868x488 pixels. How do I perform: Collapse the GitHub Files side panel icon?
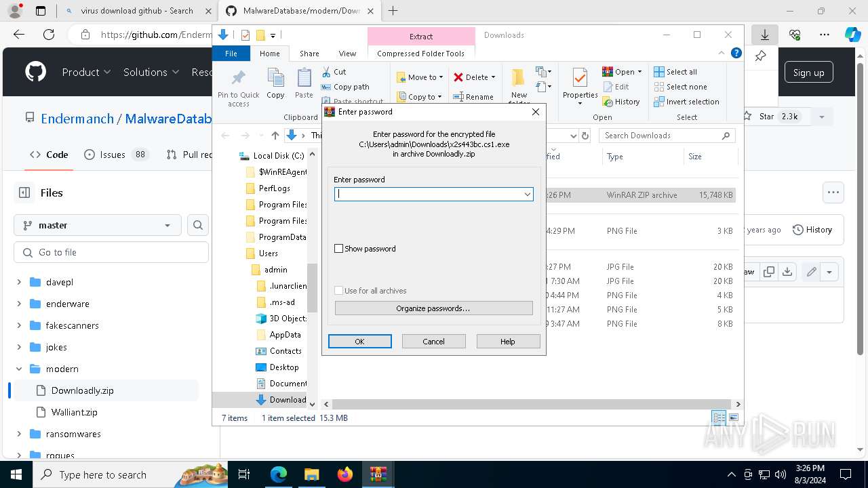tap(24, 192)
